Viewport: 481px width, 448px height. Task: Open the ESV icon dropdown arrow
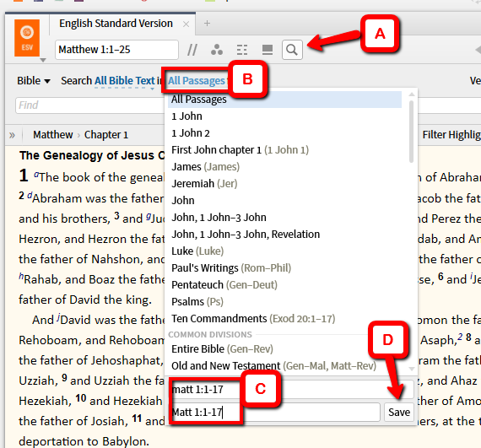43,60
